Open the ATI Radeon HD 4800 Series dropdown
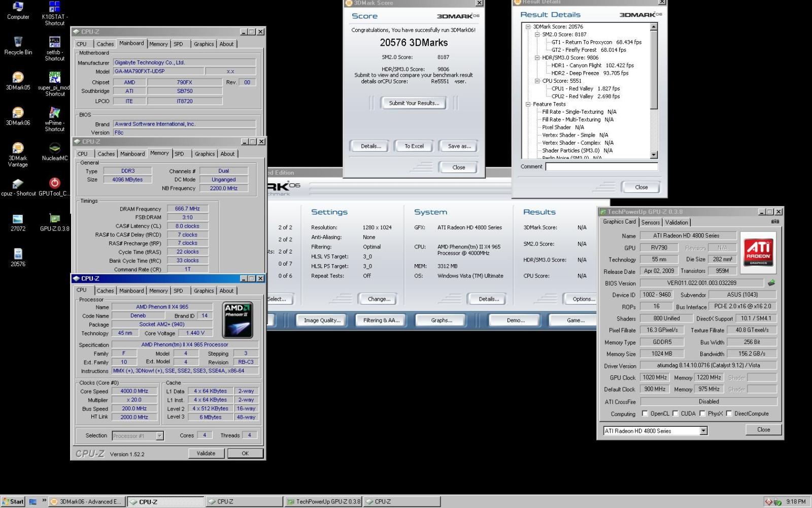This screenshot has width=812, height=508. 655,431
